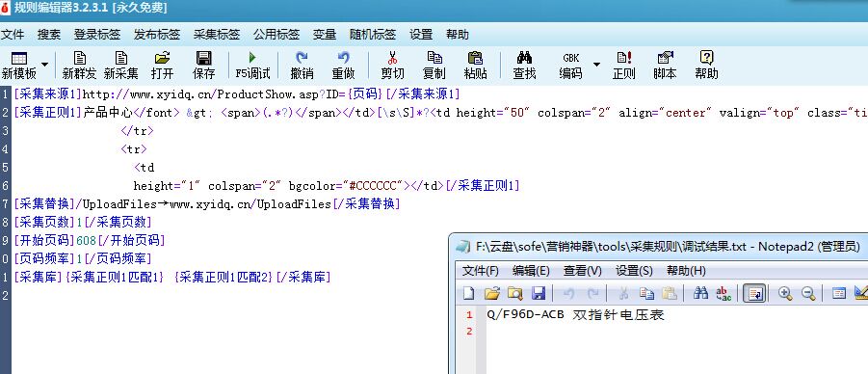
Task: Open Notepad2 编辑(E) menu
Action: [x=531, y=271]
